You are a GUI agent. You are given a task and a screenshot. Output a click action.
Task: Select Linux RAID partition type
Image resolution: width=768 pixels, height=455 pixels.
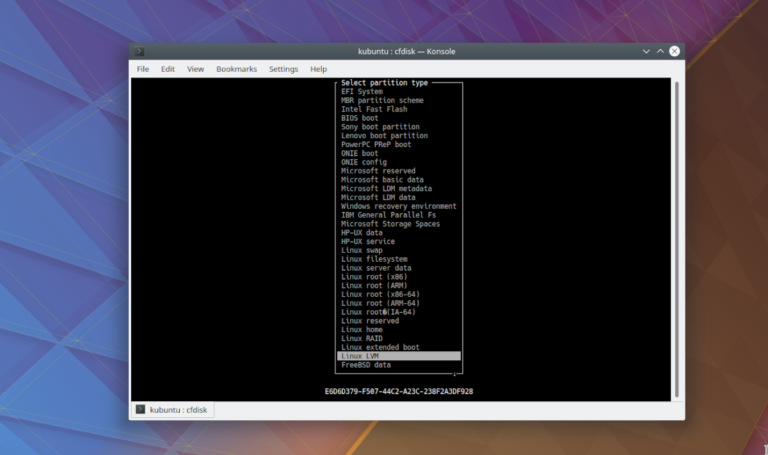(x=362, y=338)
